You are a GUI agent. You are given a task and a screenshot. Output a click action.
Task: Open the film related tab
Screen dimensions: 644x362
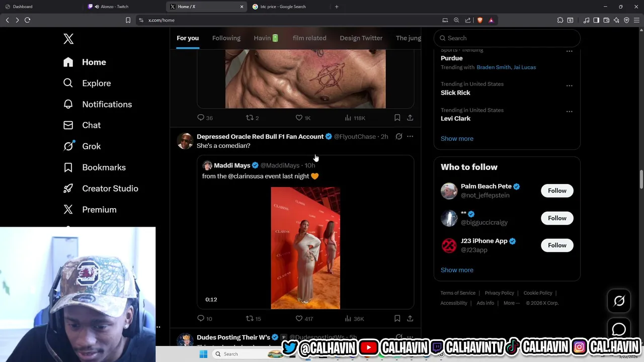click(x=309, y=38)
